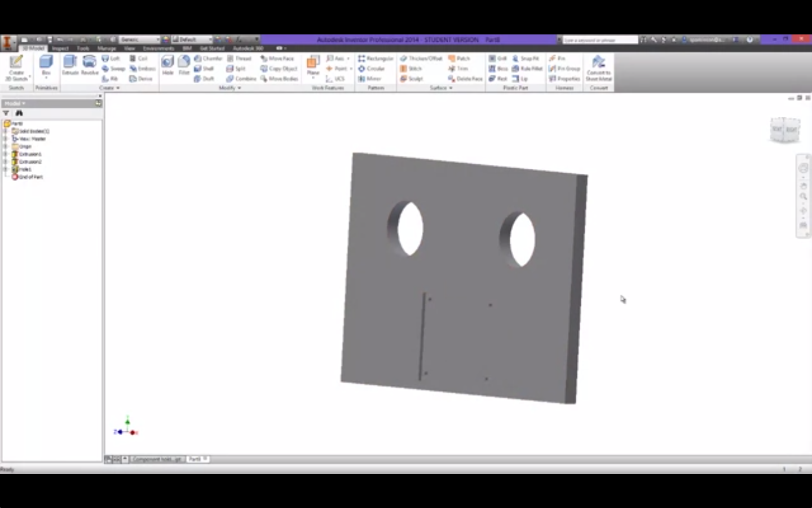
Task: Select the Thicken/Offset tool
Action: 421,59
